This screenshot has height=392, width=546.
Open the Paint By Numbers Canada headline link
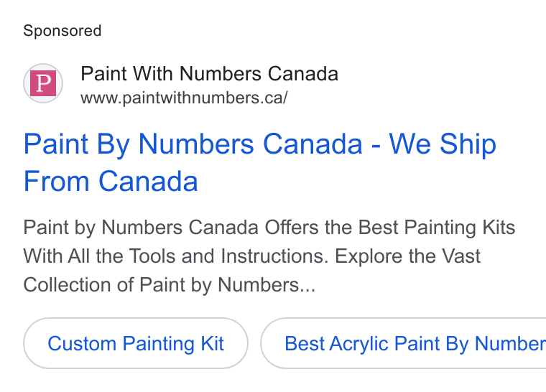coord(260,162)
